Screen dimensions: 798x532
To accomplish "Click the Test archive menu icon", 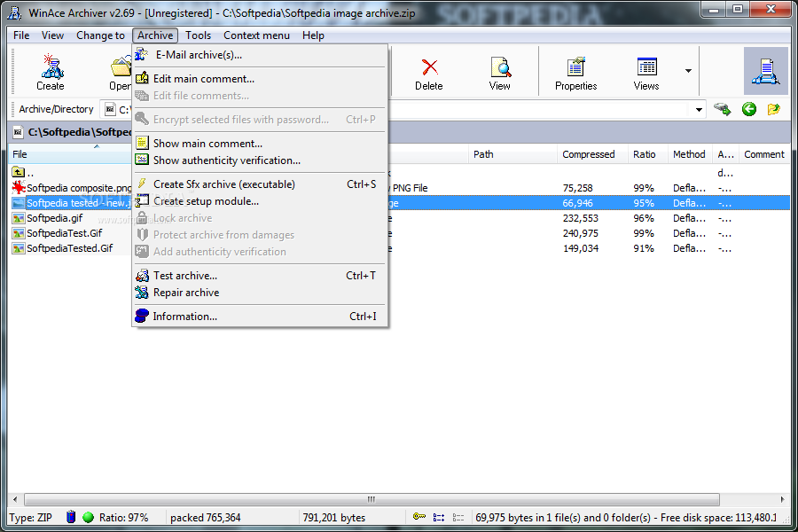I will point(142,276).
